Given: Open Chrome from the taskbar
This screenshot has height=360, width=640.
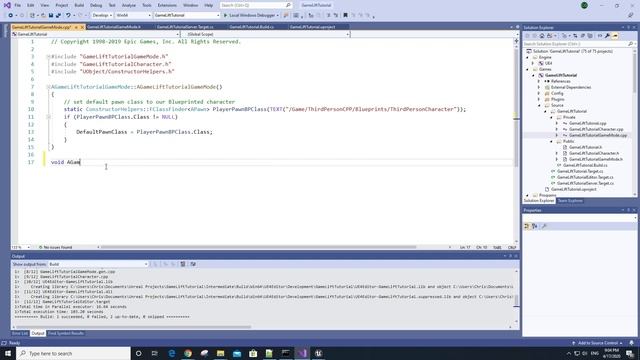Looking at the screenshot, I should tap(188, 353).
